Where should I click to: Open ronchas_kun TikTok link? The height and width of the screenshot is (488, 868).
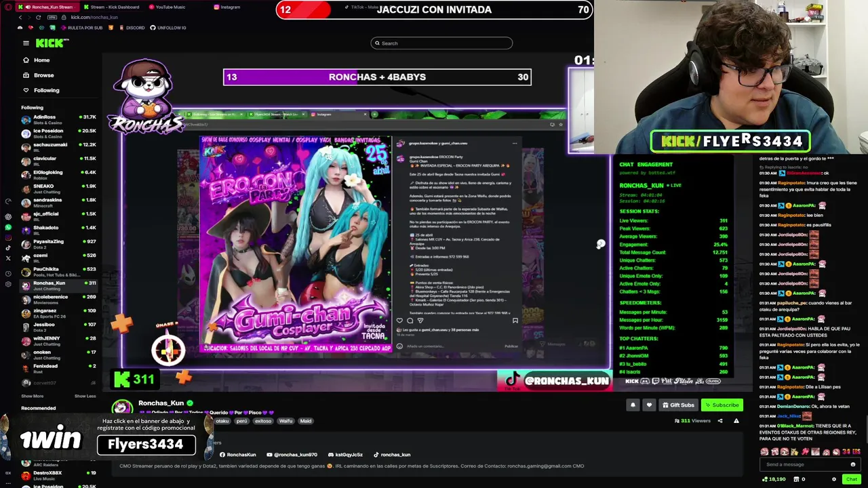(391, 455)
